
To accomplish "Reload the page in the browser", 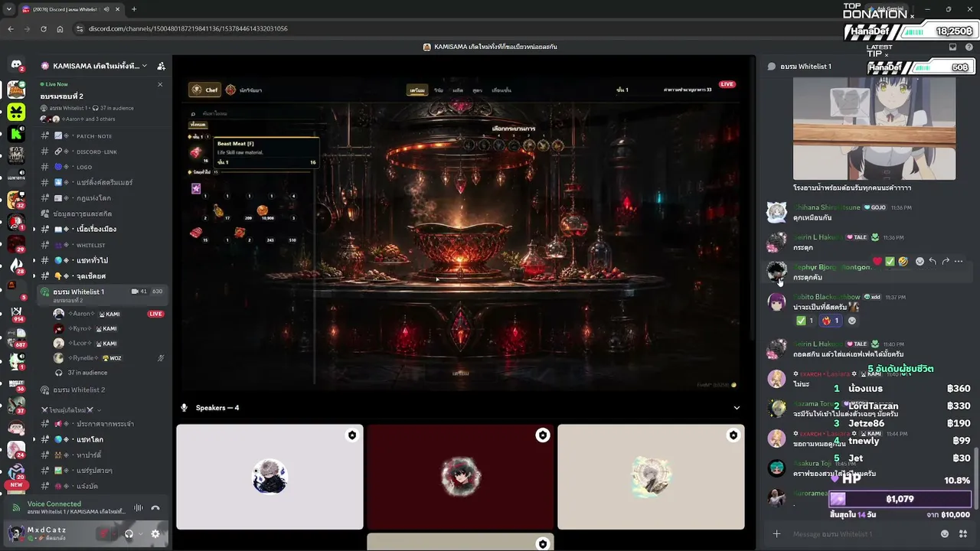I will tap(44, 29).
